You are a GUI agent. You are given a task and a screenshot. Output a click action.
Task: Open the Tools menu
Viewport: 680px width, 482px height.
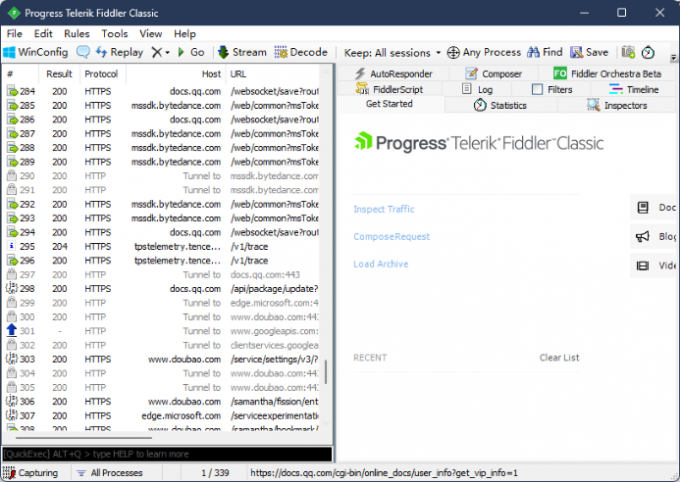114,34
